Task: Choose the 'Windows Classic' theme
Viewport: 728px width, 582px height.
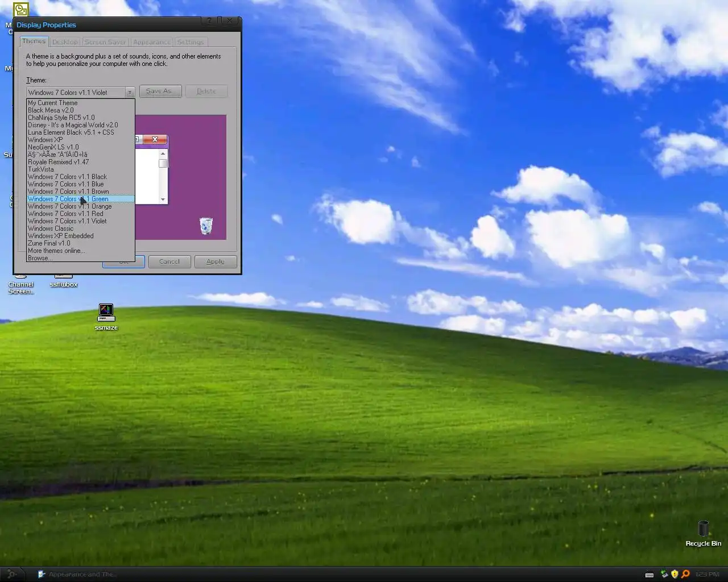Action: [x=81, y=228]
